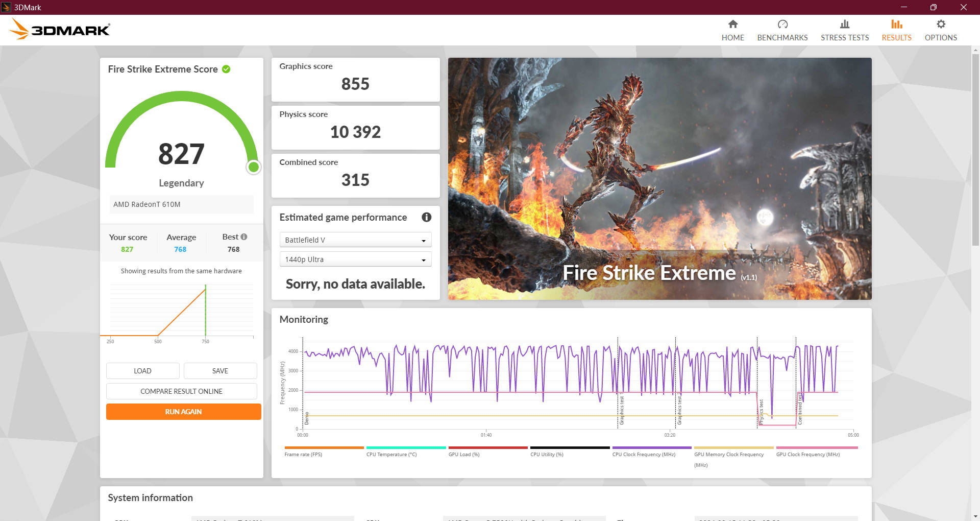Open the Stress Tests chart icon

pyautogui.click(x=845, y=24)
